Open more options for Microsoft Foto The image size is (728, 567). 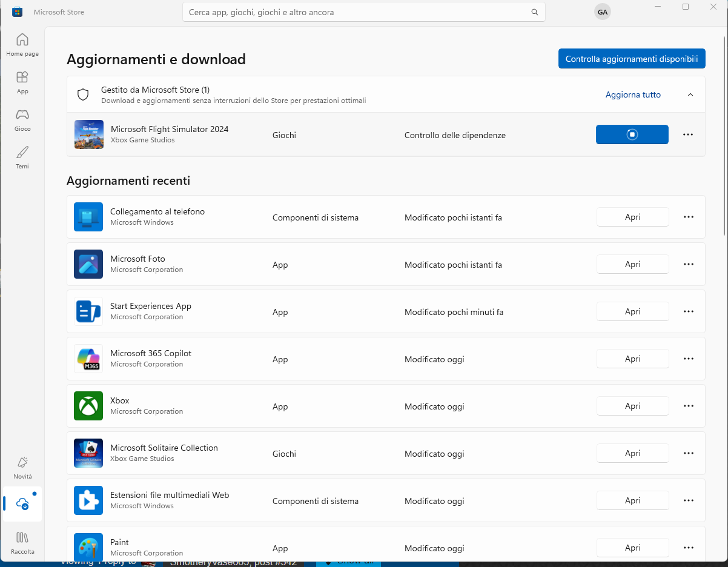pyautogui.click(x=688, y=264)
